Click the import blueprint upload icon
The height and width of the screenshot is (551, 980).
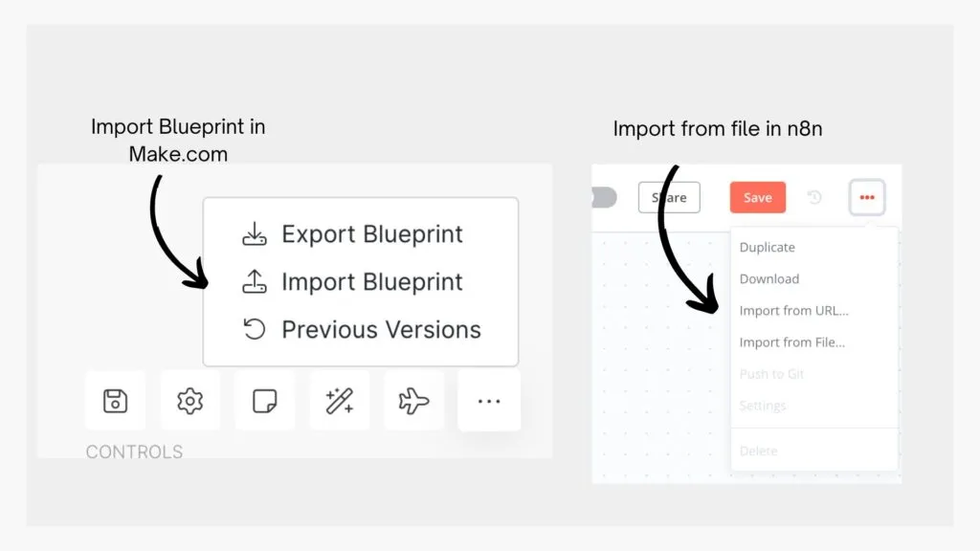[254, 282]
